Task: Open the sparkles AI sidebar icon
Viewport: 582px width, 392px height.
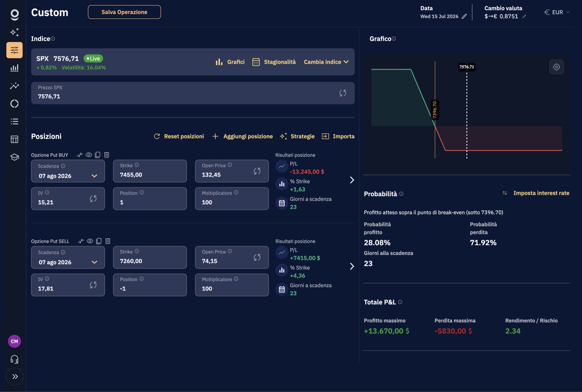Action: tap(14, 32)
